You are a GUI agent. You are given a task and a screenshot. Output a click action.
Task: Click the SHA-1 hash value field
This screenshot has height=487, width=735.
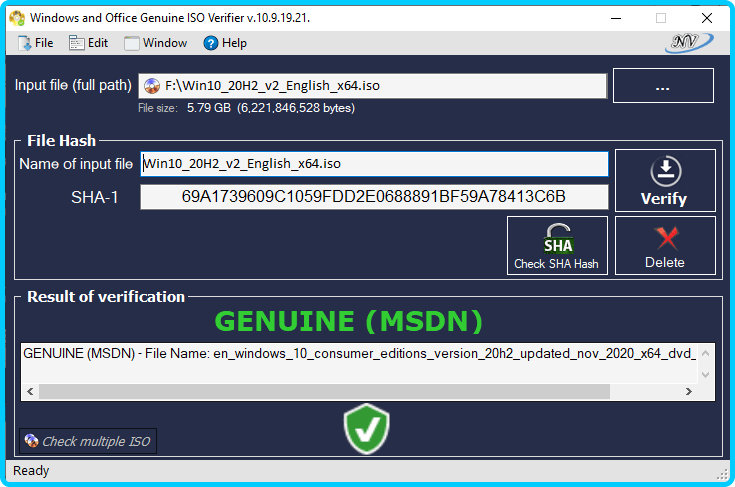pyautogui.click(x=374, y=197)
